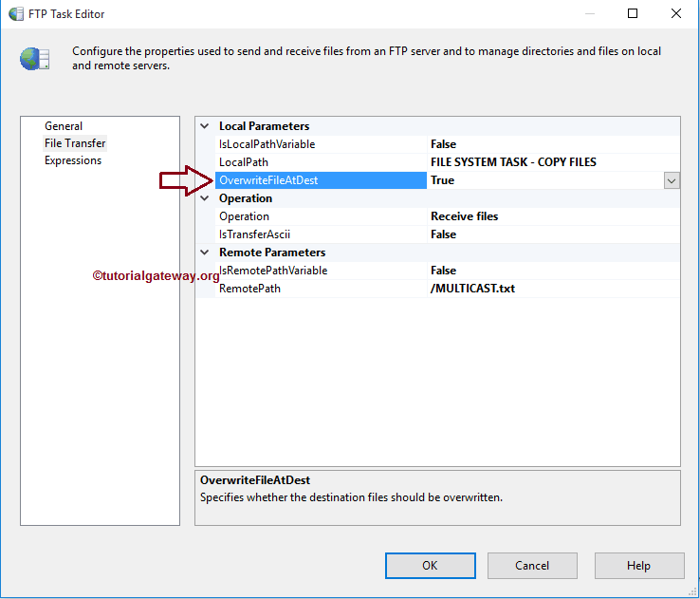
Task: Click the Cancel button
Action: coord(532,566)
